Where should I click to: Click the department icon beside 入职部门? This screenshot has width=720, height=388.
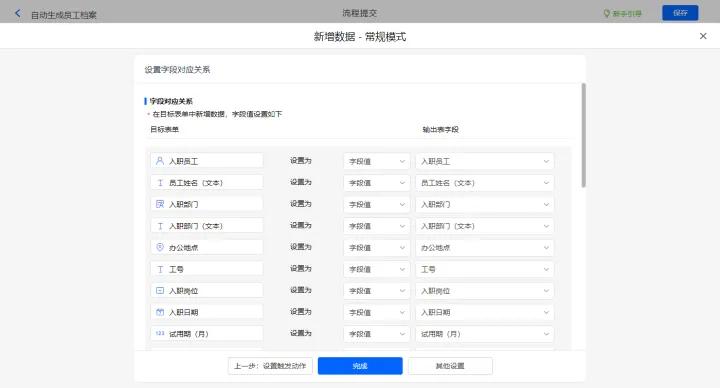(x=160, y=204)
